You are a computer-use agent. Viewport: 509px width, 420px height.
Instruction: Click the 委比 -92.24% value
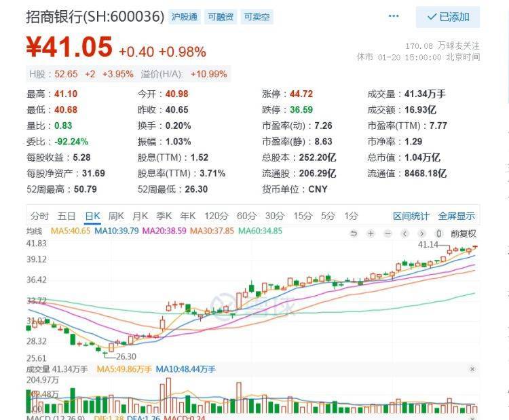click(x=71, y=142)
